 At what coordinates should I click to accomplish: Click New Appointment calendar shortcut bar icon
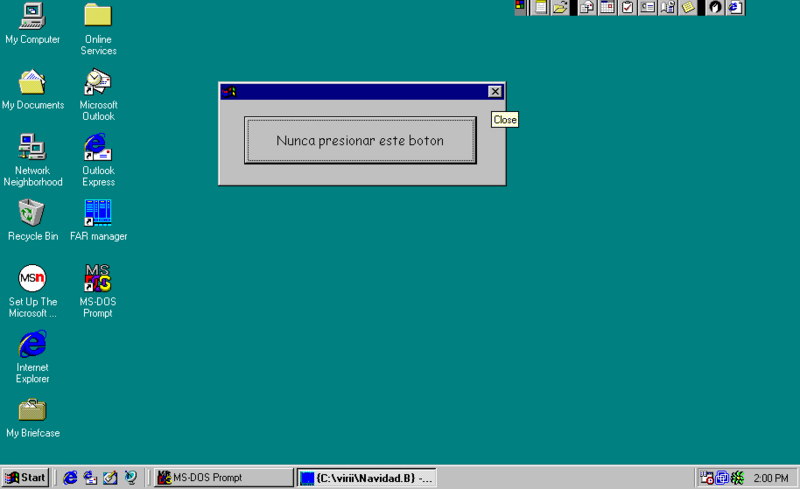point(607,7)
